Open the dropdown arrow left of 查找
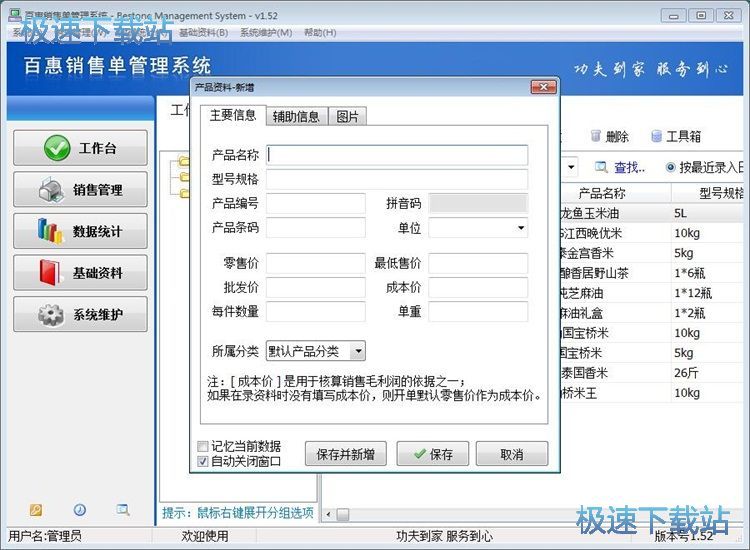750x550 pixels. (571, 167)
